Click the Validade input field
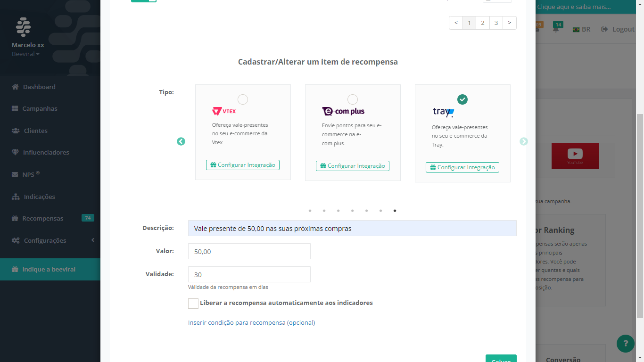Viewport: 644px width, 362px height. coord(249,274)
